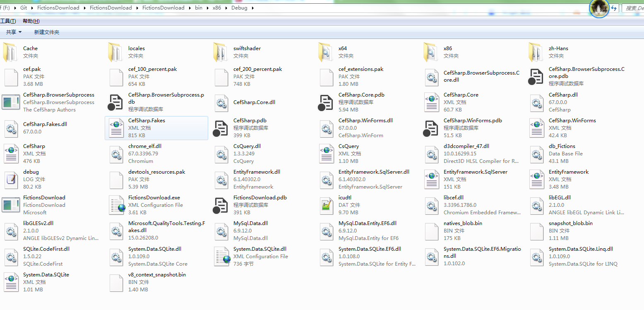Click the refresh button beside address bar
The height and width of the screenshot is (310, 644).
(x=614, y=8)
